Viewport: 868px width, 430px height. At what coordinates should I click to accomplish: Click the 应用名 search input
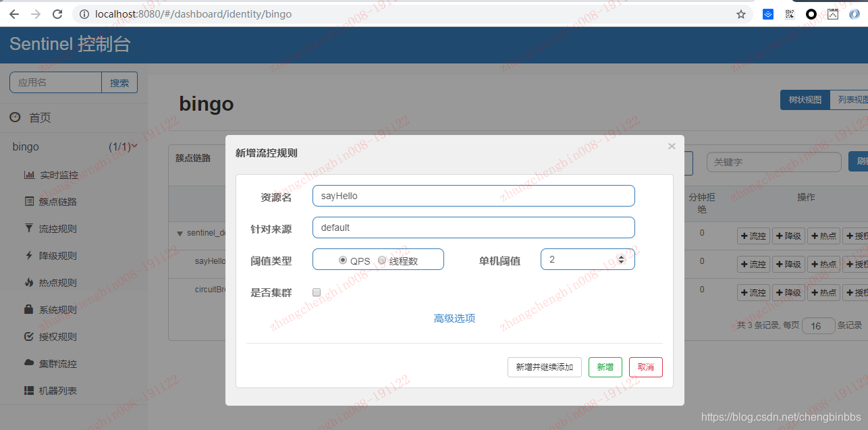(55, 82)
